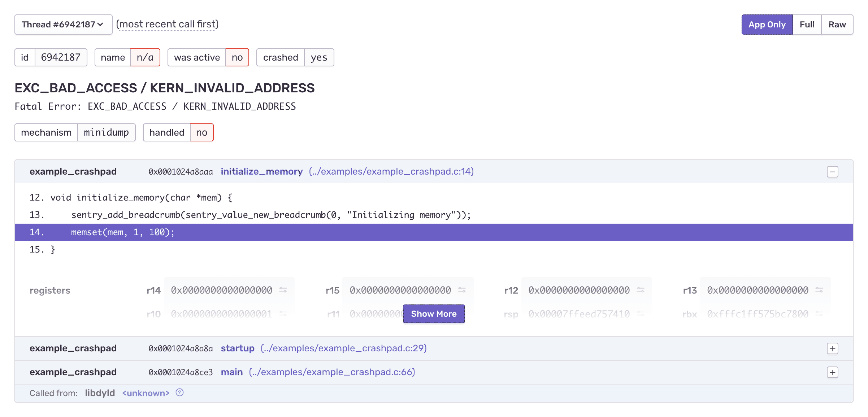868x417 pixels.
Task: Expand the startup frame with plus icon
Action: 833,348
